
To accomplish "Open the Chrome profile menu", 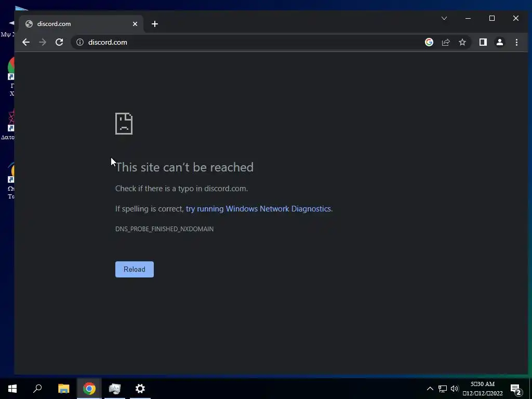I will pos(499,42).
